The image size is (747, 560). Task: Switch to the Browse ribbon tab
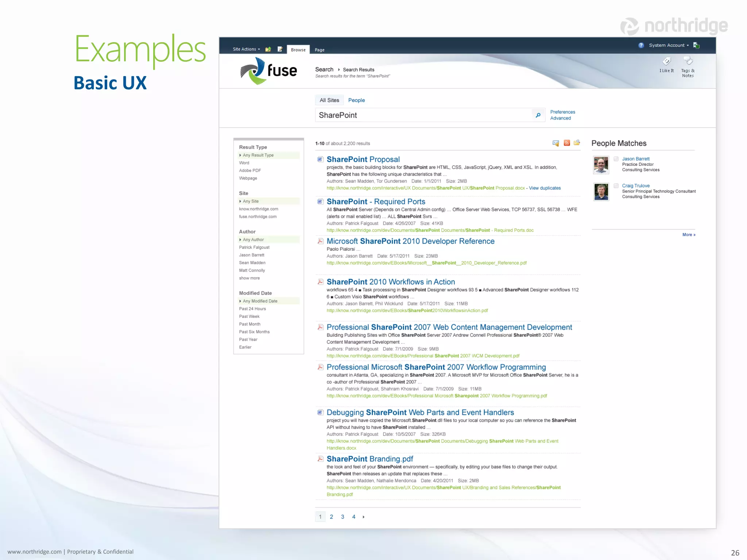(x=298, y=50)
